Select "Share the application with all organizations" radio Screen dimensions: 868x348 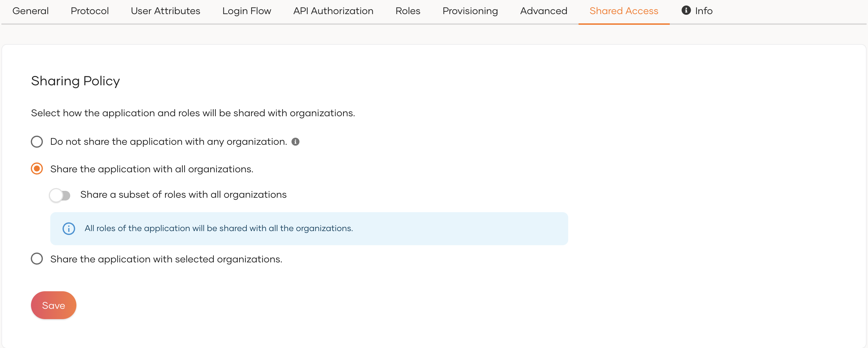click(37, 169)
